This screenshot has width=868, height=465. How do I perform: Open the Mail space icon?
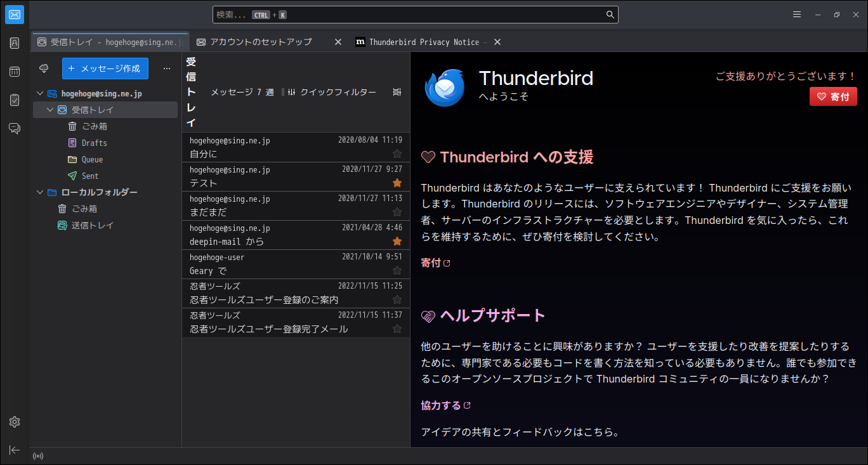15,15
